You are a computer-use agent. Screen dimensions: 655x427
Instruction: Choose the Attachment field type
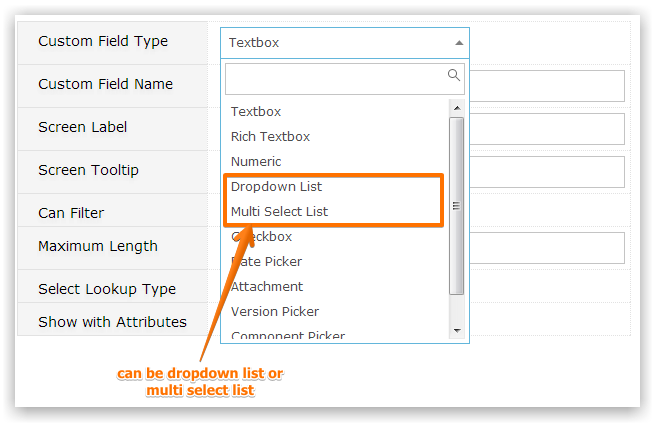267,287
